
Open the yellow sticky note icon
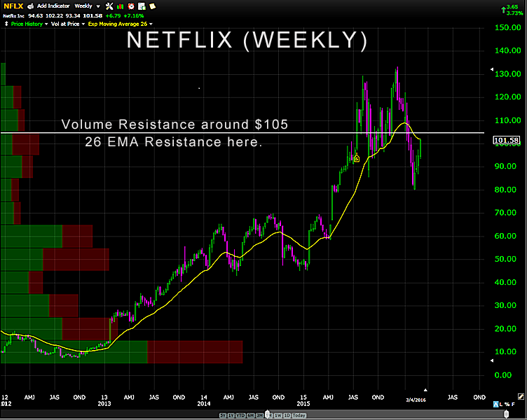[x=151, y=6]
